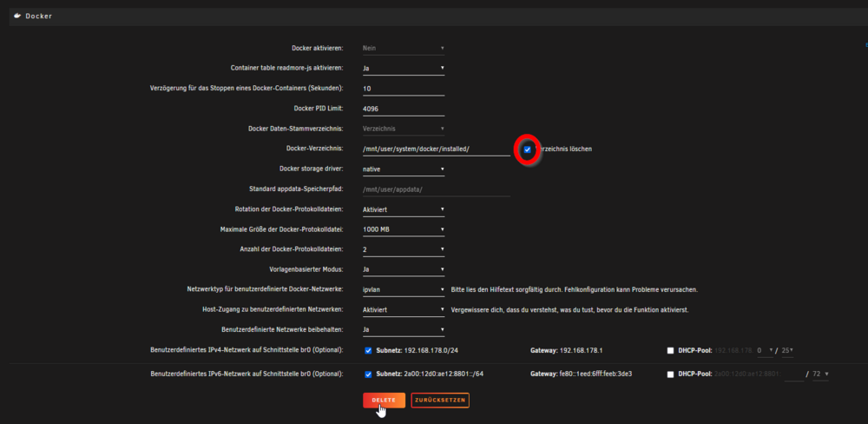Open Docker Daten-Stammverzeichnis dropdown
This screenshot has width=868, height=424.
click(404, 129)
